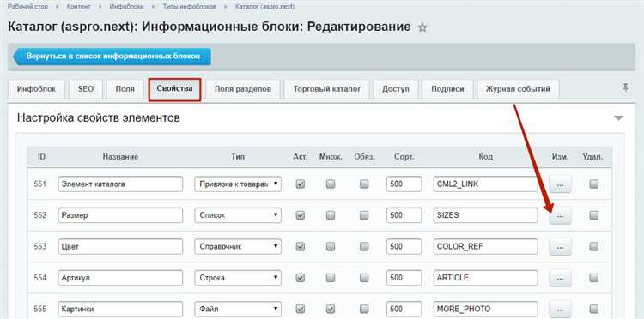Viewport: 644px width, 319px height.
Task: Edit the name field Артикул
Action: [120, 278]
